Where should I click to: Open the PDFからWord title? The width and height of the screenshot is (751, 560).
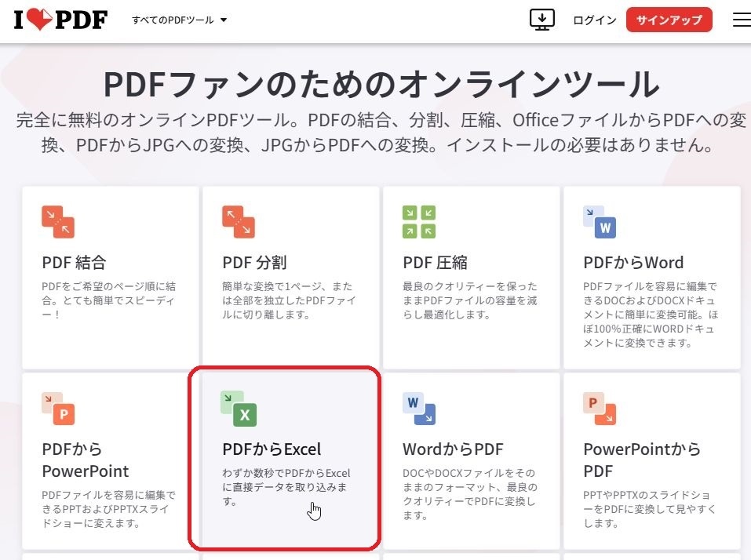(633, 262)
